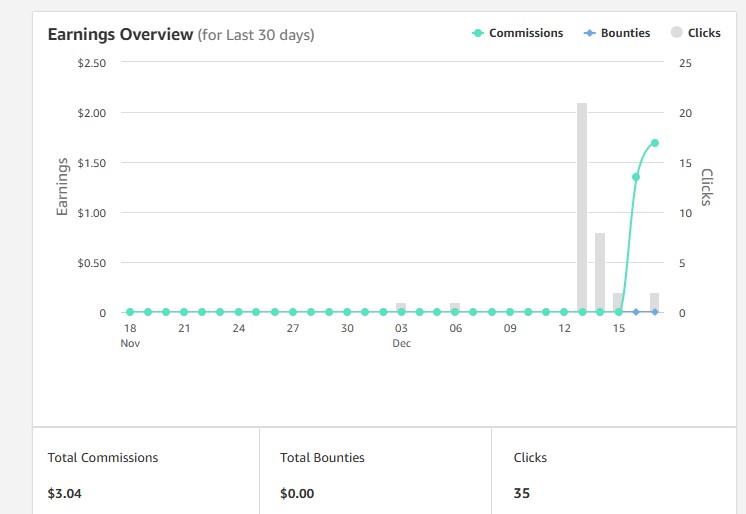
Task: Toggle the Bounties series legend label
Action: (625, 33)
